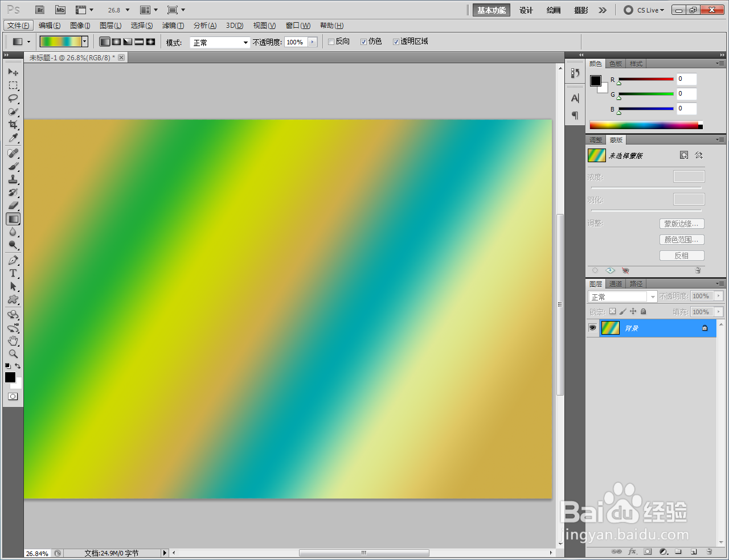Launch Mini Bridge
The image size is (729, 560).
coord(60,10)
